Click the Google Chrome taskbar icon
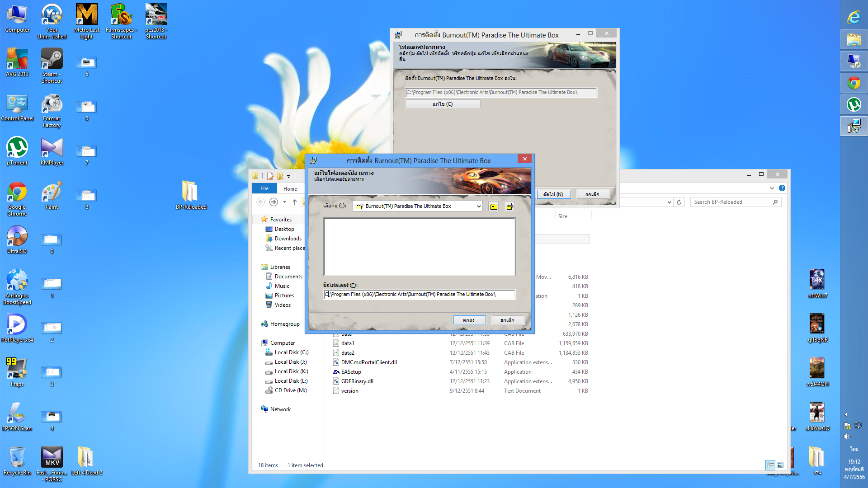Image resolution: width=868 pixels, height=488 pixels. click(x=854, y=83)
